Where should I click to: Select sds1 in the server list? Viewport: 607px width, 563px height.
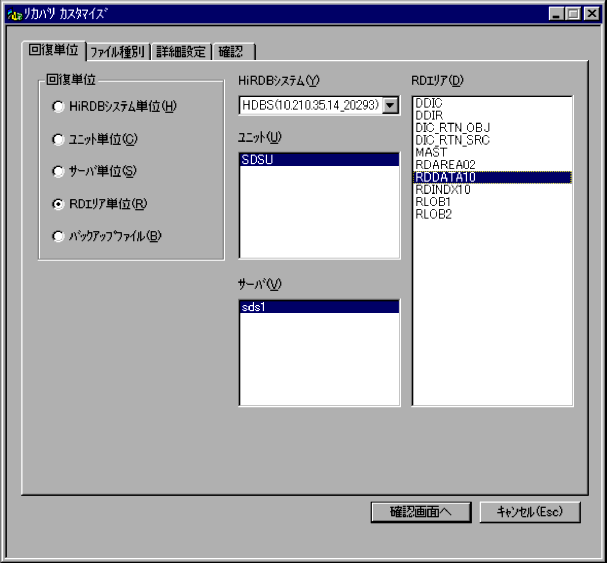tap(319, 307)
